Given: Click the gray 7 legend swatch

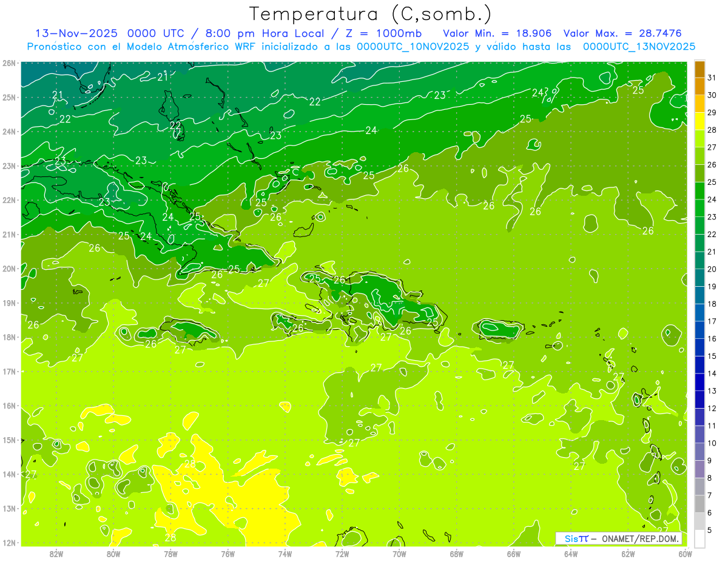Looking at the screenshot, I should click(x=699, y=486).
